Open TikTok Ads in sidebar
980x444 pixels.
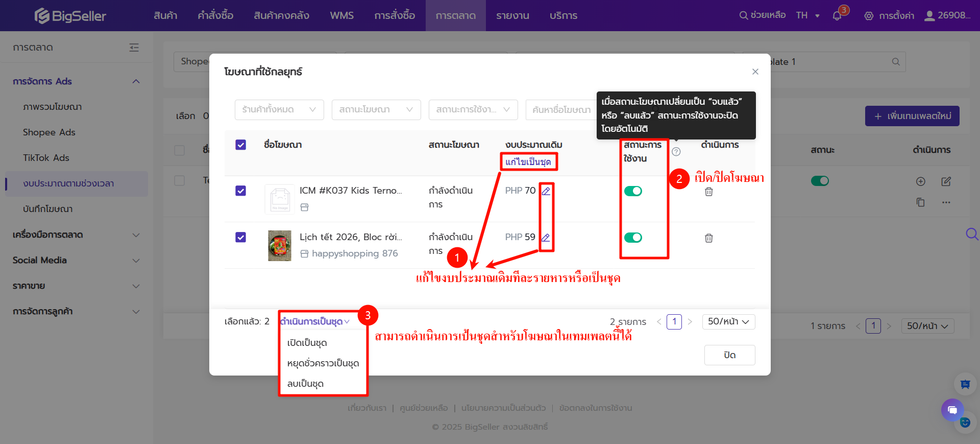[46, 158]
